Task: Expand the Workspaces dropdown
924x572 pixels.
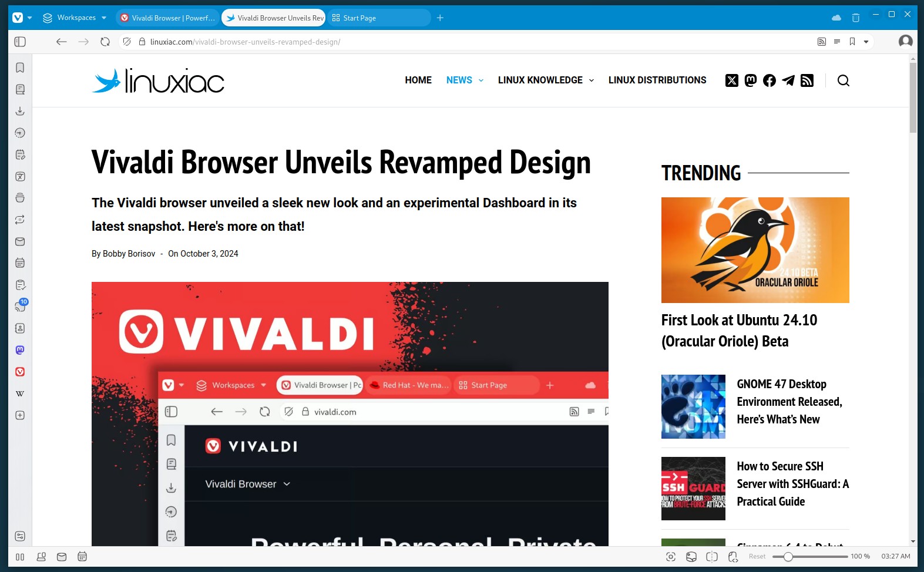Action: point(75,18)
